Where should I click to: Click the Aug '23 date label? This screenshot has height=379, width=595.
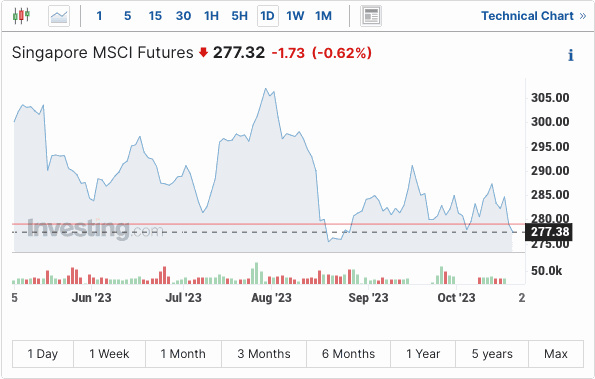271,298
